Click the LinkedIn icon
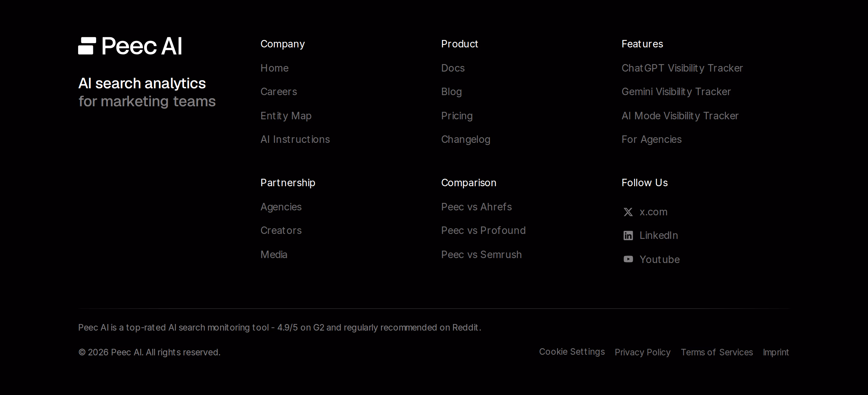 (628, 235)
